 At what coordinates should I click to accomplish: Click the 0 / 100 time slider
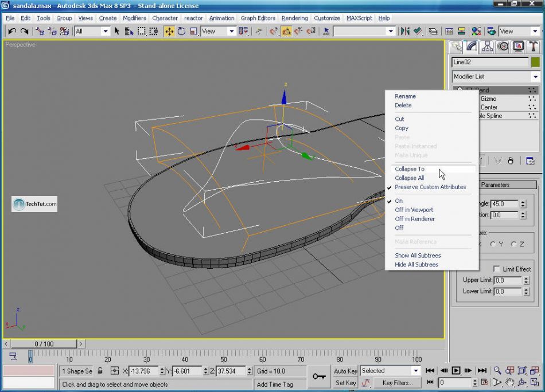44,344
